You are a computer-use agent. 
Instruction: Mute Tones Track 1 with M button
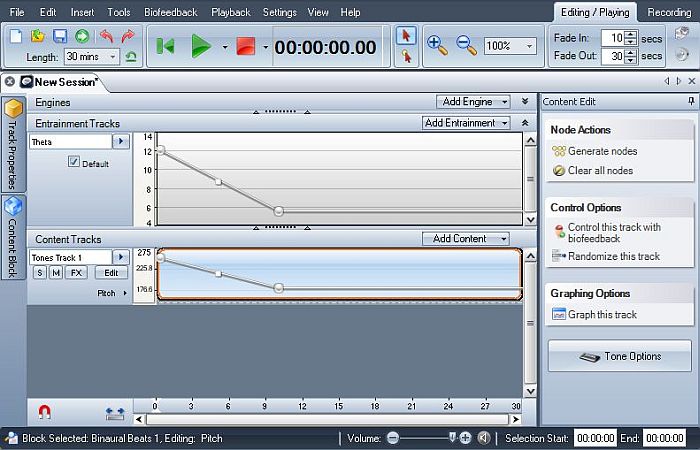pyautogui.click(x=56, y=272)
